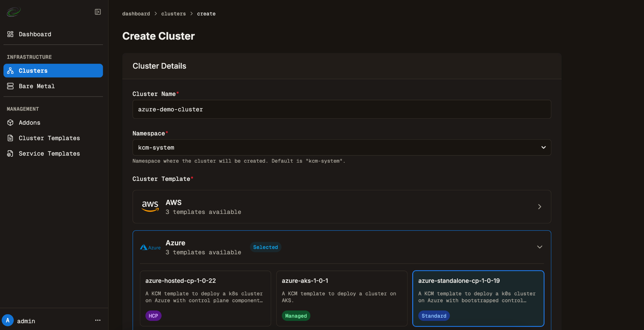This screenshot has width=644, height=330.
Task: Select the azure-hosted-cp-1-0-22 template card
Action: click(205, 298)
